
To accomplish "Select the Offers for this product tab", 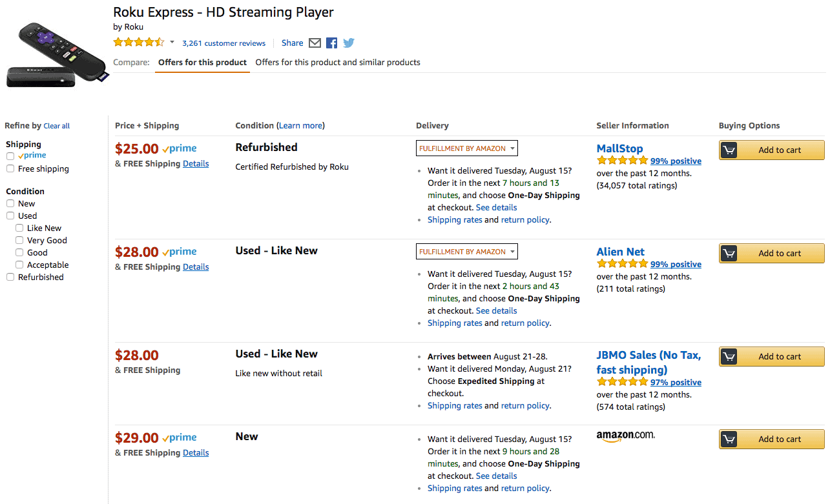I will click(202, 62).
